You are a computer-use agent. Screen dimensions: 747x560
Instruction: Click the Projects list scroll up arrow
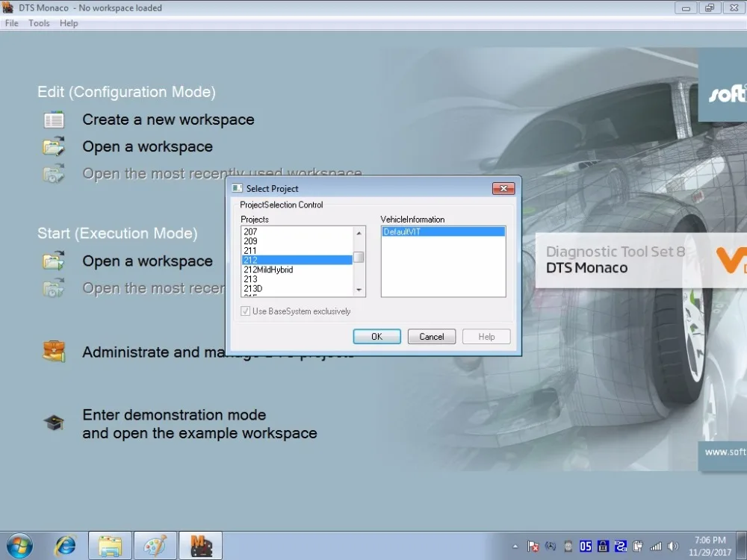coord(359,232)
